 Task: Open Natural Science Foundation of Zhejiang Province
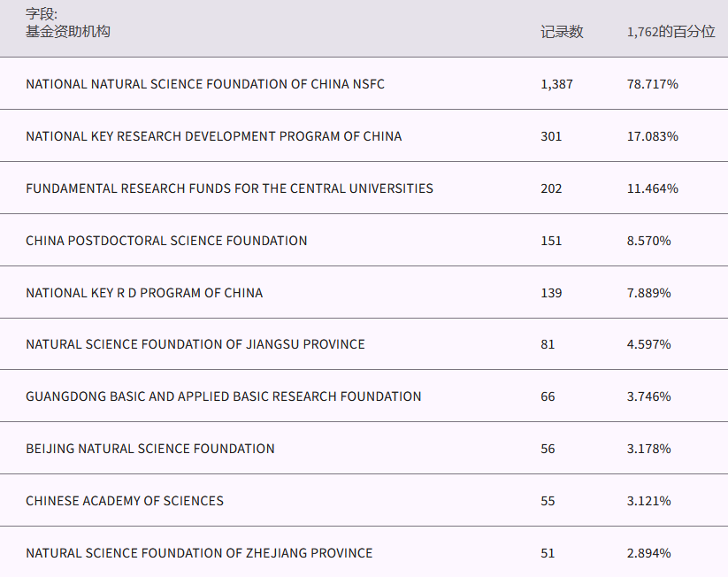(x=199, y=553)
